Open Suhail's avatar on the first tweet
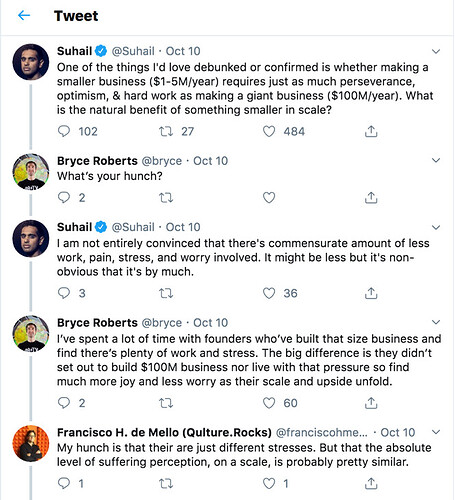 tap(31, 62)
